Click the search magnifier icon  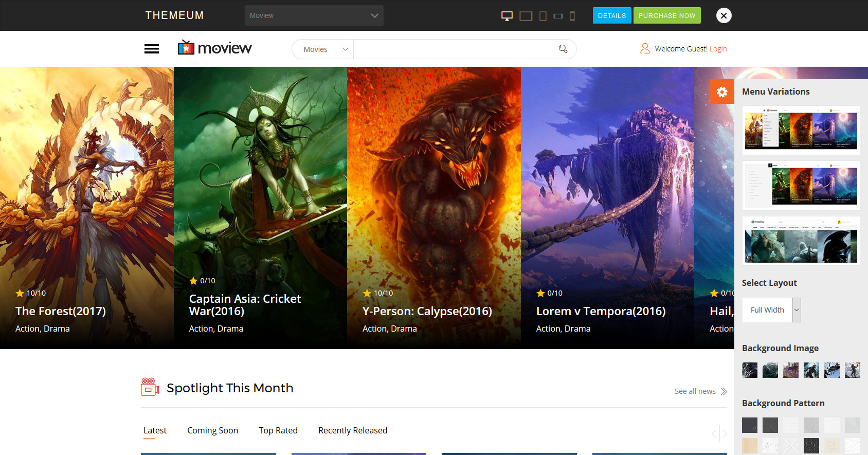click(x=563, y=49)
